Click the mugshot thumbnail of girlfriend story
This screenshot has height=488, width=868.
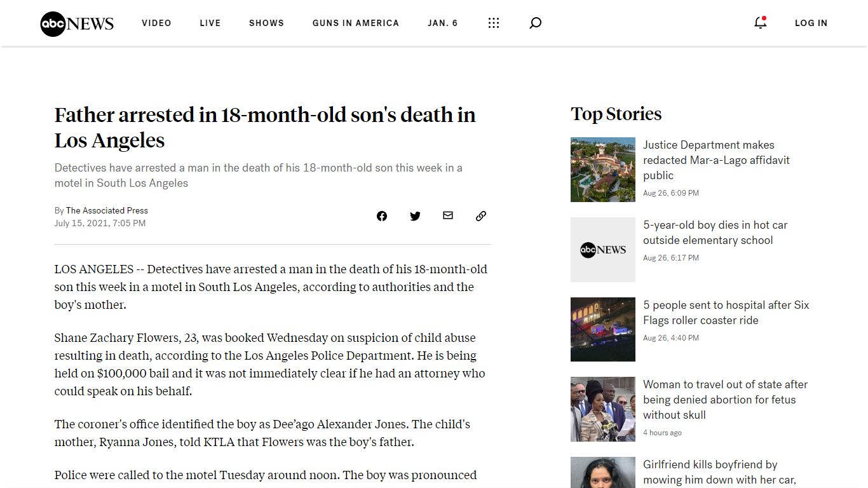(x=603, y=472)
